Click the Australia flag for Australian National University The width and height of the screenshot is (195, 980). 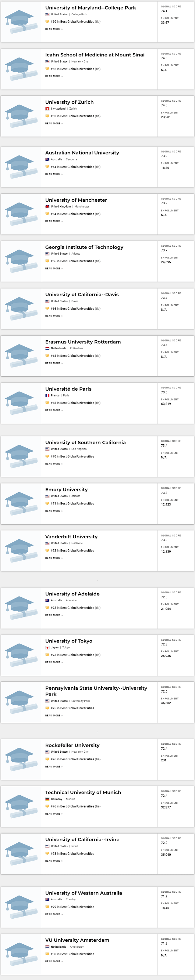point(46,159)
